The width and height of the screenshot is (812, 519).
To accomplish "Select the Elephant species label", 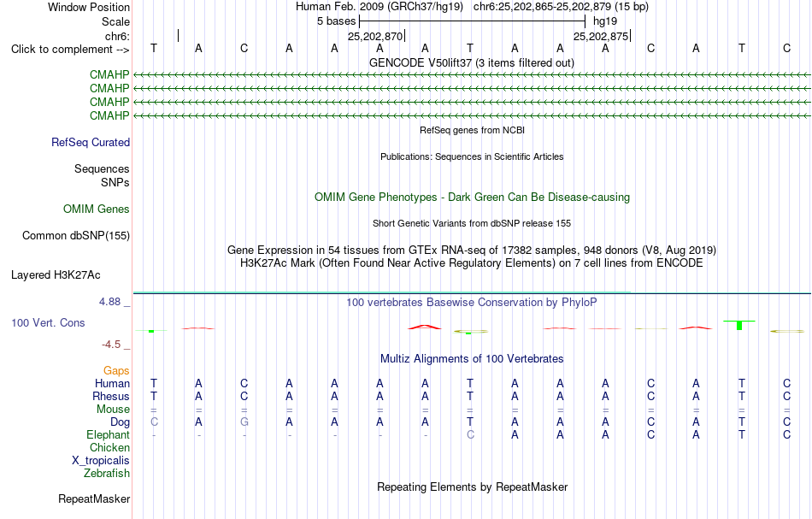I will click(x=108, y=435).
